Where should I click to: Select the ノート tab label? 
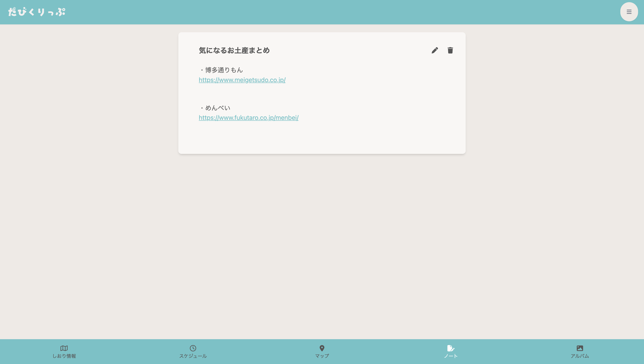[x=451, y=356]
